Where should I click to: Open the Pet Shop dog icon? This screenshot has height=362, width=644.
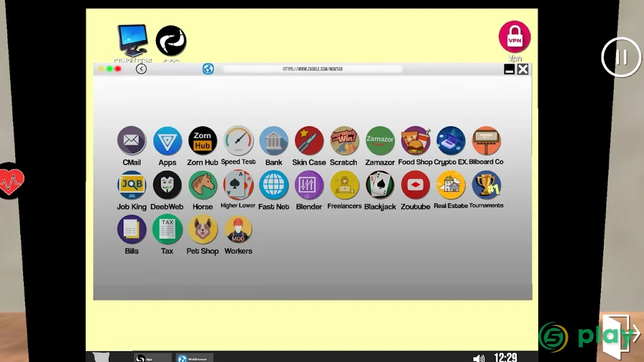(203, 229)
